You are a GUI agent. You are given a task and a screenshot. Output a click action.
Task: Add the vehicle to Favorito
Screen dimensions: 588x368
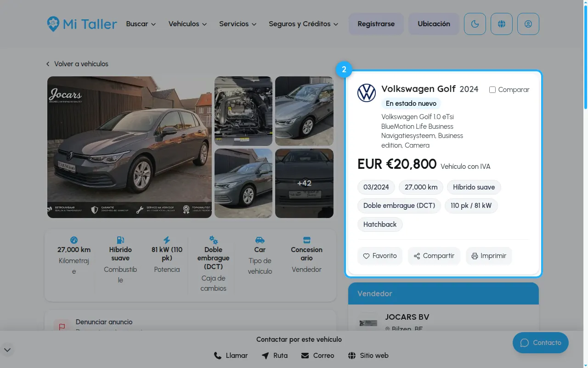[380, 256]
